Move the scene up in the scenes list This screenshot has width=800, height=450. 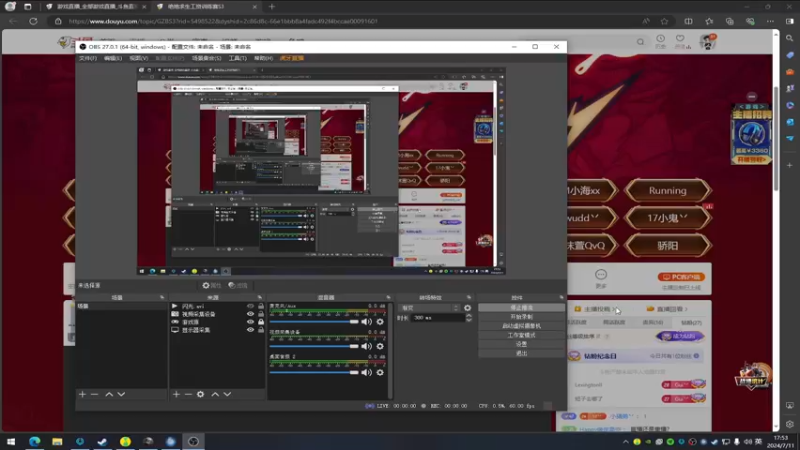click(x=109, y=394)
